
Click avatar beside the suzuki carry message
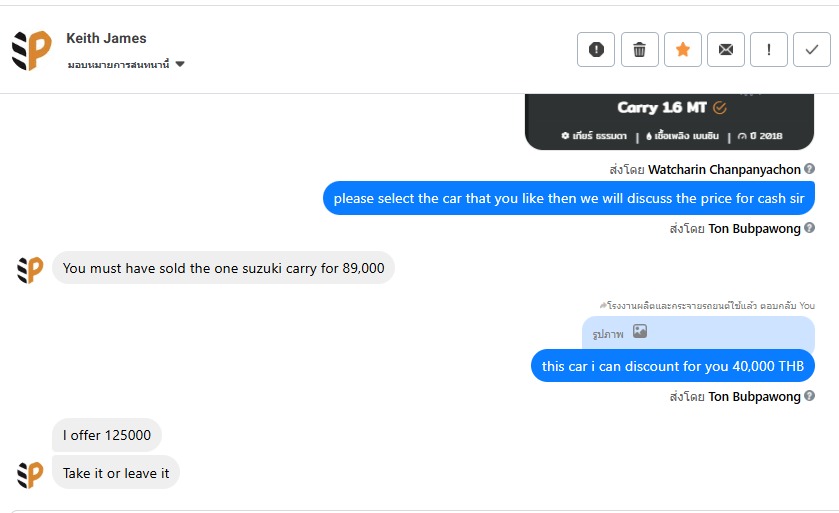(30, 269)
